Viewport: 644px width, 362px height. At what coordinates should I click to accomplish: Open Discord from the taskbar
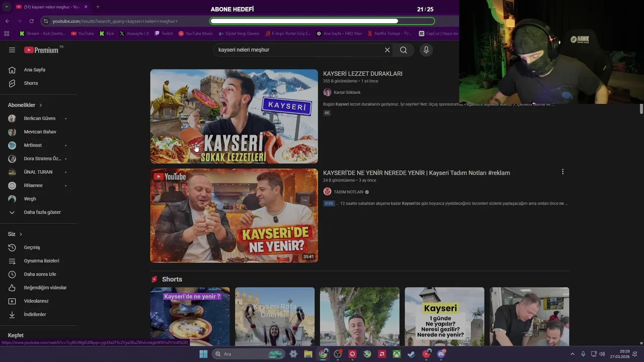tap(441, 354)
